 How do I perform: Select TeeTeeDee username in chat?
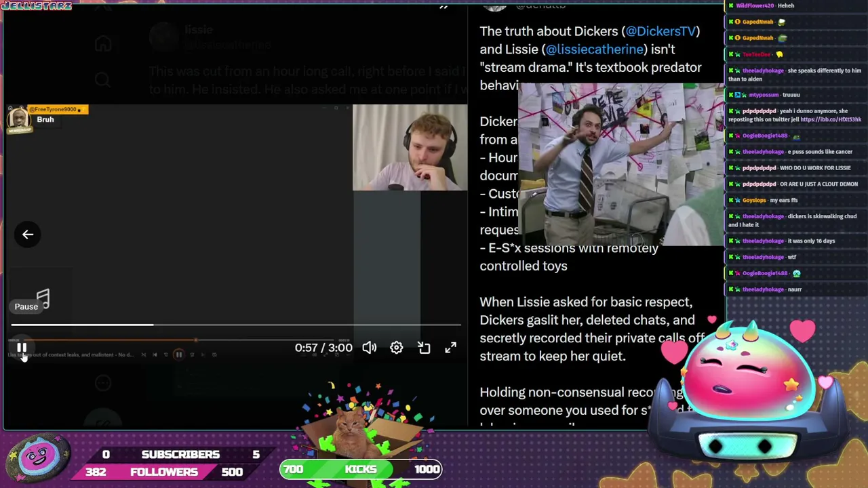[x=755, y=54]
